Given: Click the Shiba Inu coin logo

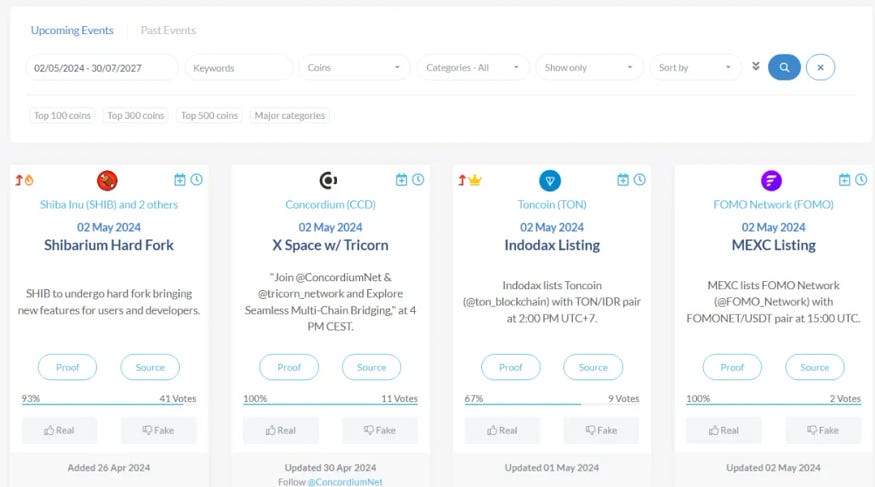Looking at the screenshot, I should pyautogui.click(x=107, y=180).
